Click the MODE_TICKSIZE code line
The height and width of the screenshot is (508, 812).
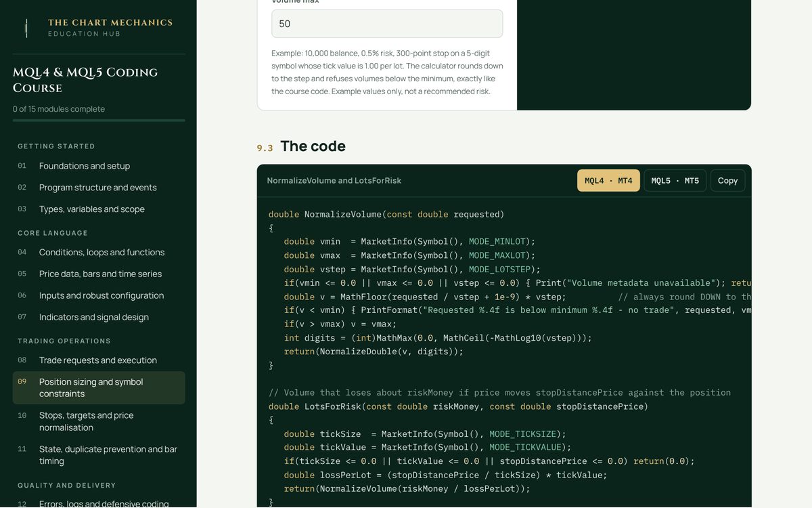[425, 434]
